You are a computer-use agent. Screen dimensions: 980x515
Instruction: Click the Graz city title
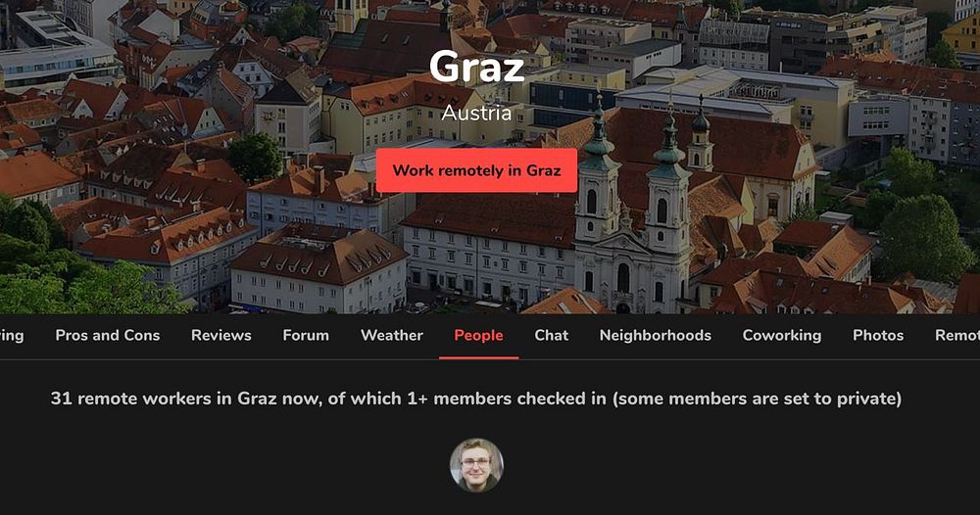pyautogui.click(x=476, y=67)
